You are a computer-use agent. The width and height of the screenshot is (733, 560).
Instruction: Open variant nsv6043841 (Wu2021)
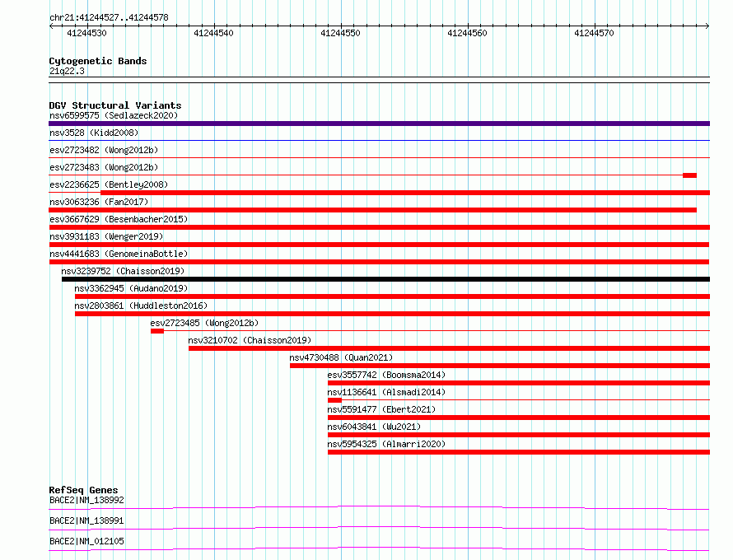[374, 427]
